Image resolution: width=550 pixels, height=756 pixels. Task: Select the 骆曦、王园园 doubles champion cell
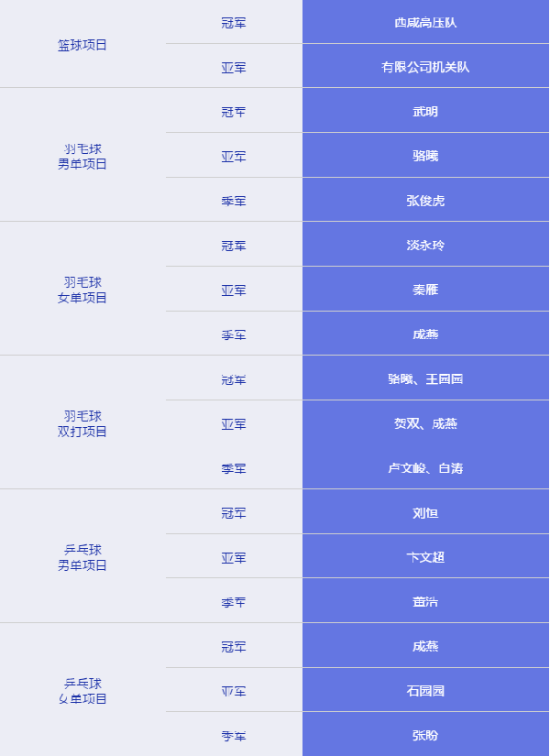[425, 378]
